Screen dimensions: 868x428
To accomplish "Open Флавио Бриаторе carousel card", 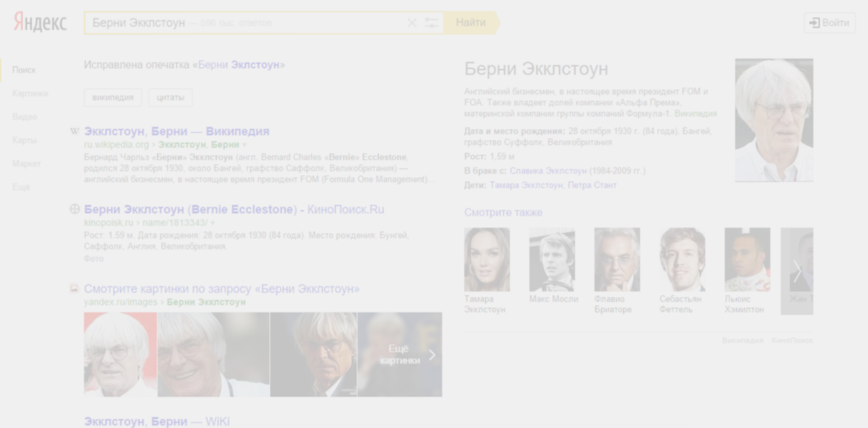I will pyautogui.click(x=617, y=271).
